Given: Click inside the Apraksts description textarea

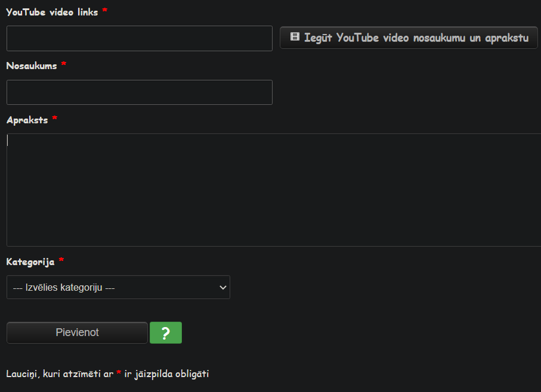Looking at the screenshot, I should pyautogui.click(x=274, y=190).
